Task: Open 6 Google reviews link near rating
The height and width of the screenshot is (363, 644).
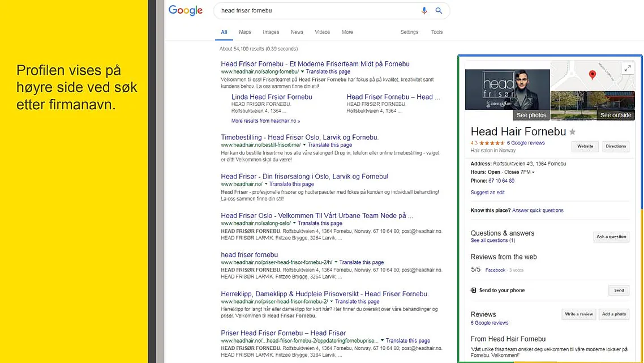Action: [526, 143]
